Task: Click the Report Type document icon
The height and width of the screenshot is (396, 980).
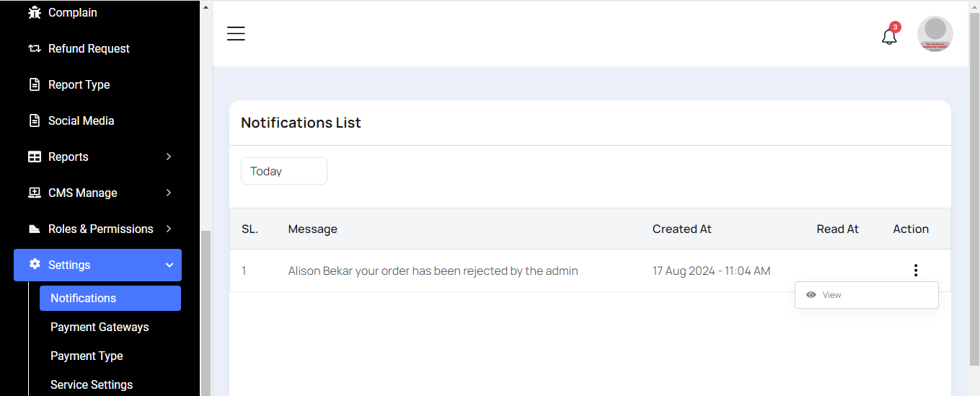Action: pyautogui.click(x=34, y=84)
